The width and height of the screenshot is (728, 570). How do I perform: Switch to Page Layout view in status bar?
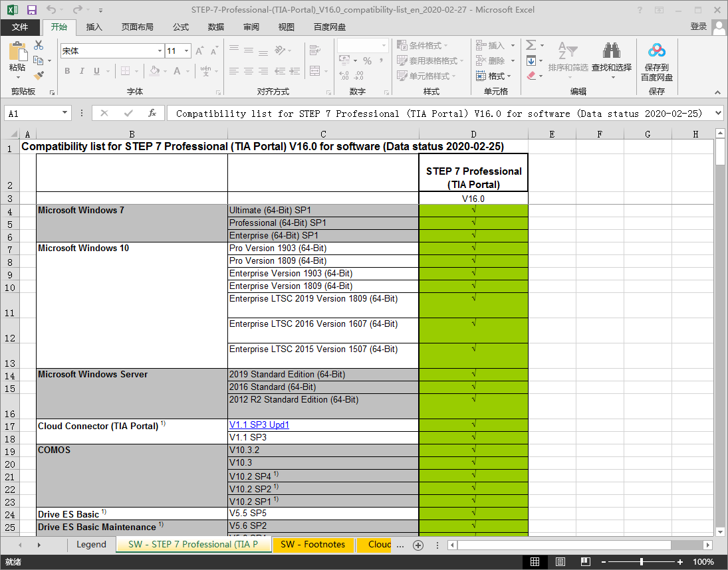click(x=559, y=562)
